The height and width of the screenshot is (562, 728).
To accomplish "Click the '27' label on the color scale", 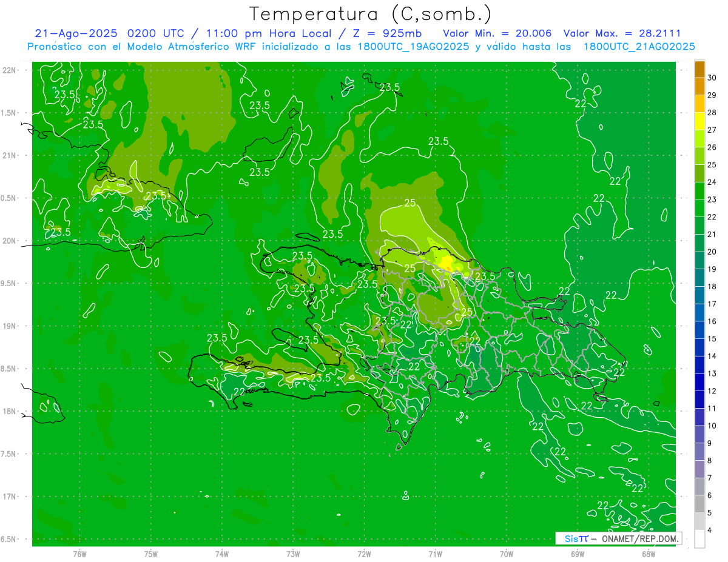I will tap(712, 130).
